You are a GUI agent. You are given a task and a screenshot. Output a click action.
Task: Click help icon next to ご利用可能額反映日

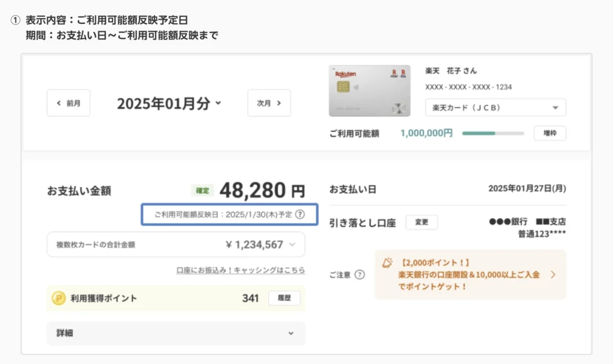click(300, 214)
